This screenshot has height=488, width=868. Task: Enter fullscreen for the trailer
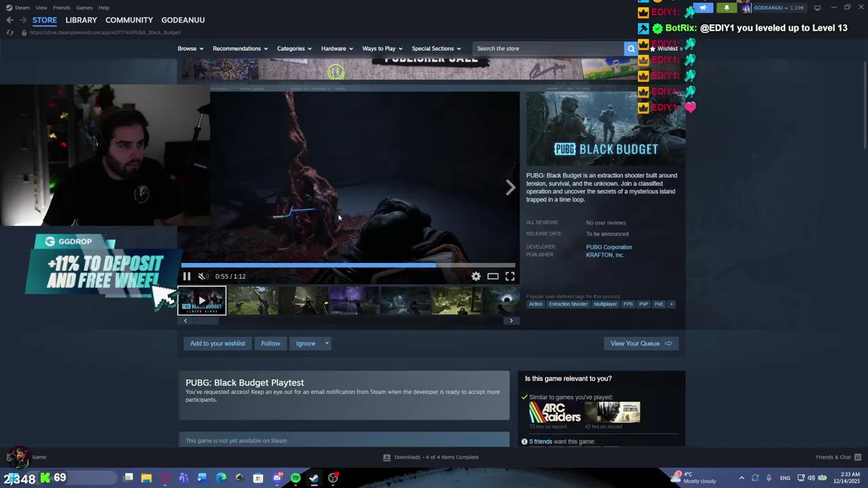pyautogui.click(x=510, y=276)
